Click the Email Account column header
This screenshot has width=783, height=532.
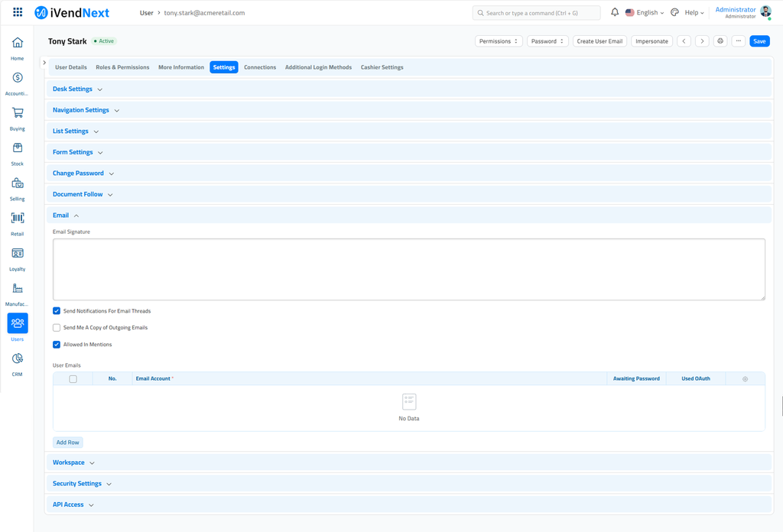tap(369, 379)
